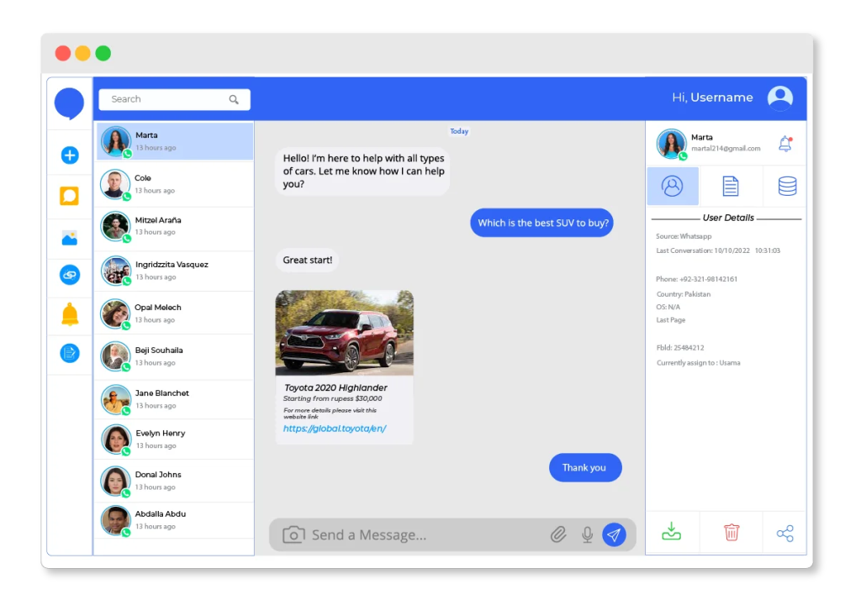The image size is (861, 616).
Task: Send the message via paper plane icon
Action: (615, 534)
